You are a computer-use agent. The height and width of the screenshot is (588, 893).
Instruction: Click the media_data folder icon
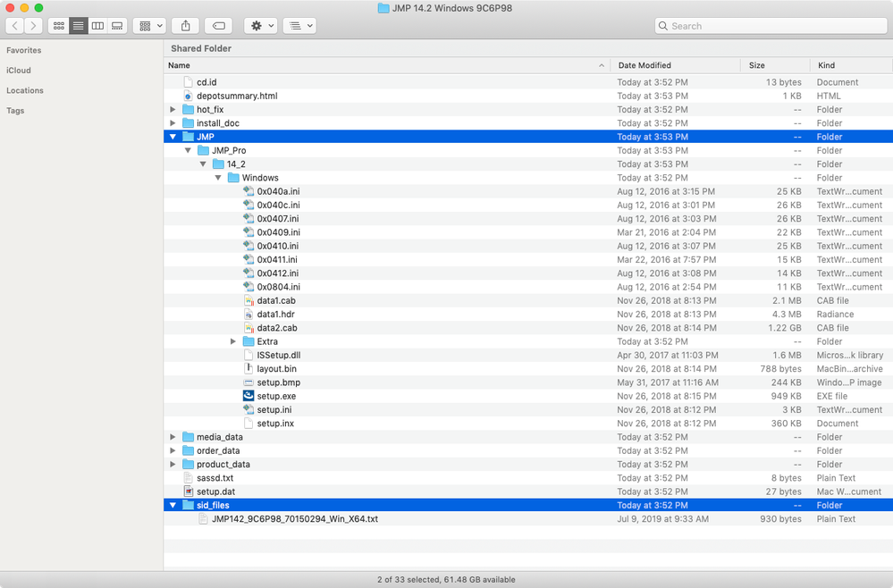188,437
